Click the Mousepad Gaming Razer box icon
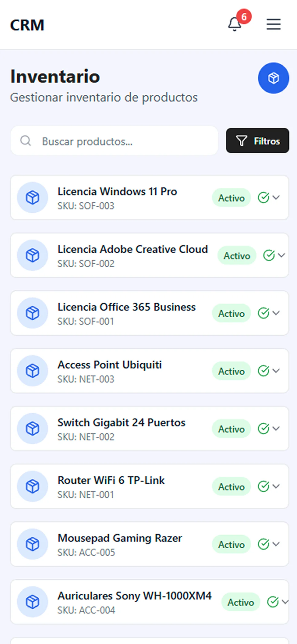 (32, 544)
